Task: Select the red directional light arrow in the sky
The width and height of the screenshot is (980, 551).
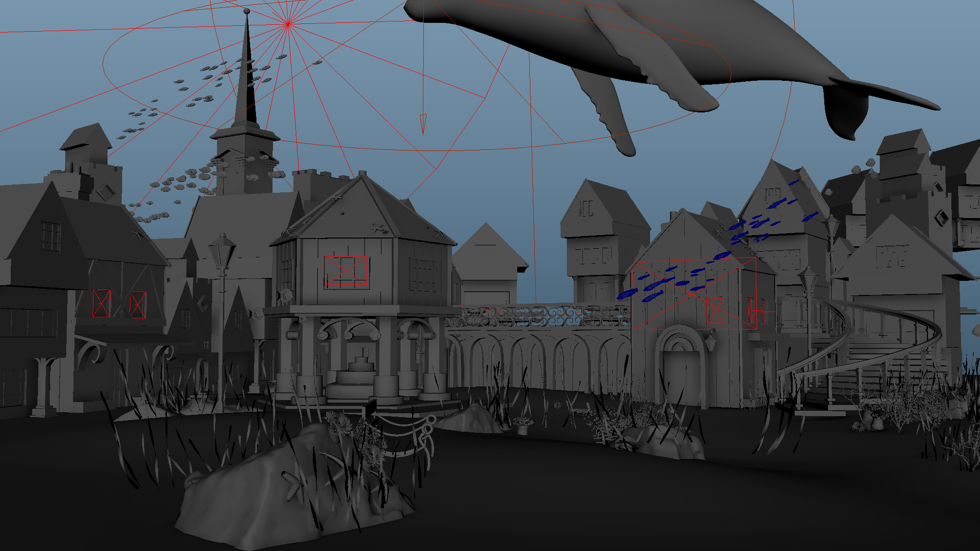Action: coord(423,124)
